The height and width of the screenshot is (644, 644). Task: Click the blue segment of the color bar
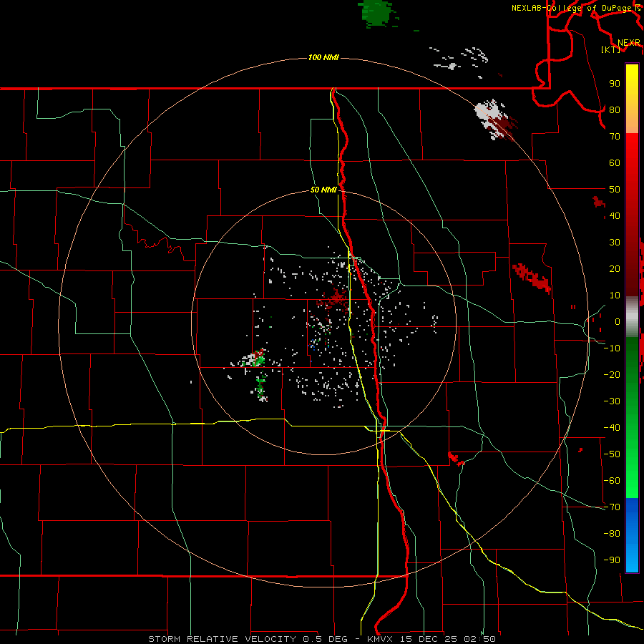(x=632, y=535)
